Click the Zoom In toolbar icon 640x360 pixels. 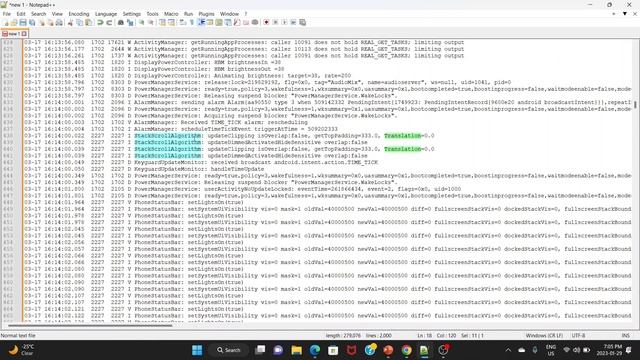141,22
